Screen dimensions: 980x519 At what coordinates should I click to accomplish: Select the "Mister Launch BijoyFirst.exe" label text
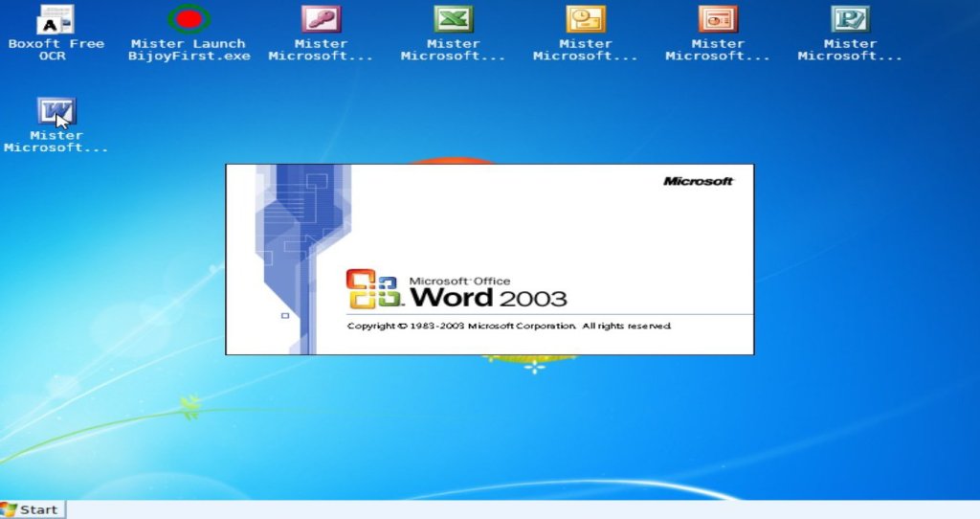click(x=189, y=50)
